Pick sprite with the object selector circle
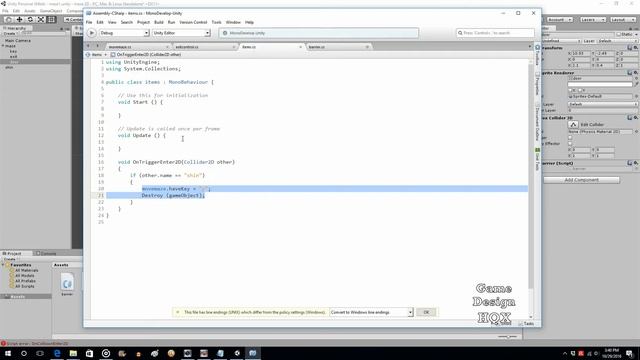 click(636, 78)
